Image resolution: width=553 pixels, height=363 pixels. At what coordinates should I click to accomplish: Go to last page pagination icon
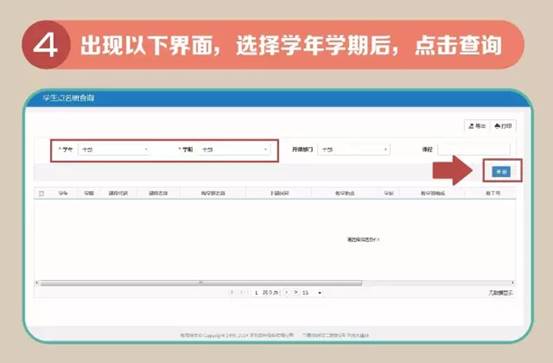pyautogui.click(x=296, y=292)
